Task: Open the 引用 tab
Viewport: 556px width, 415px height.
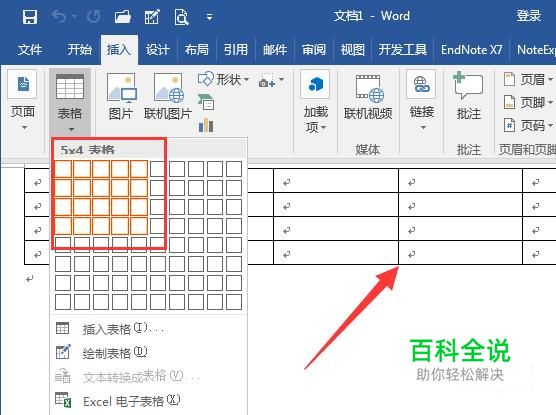Action: click(x=235, y=50)
